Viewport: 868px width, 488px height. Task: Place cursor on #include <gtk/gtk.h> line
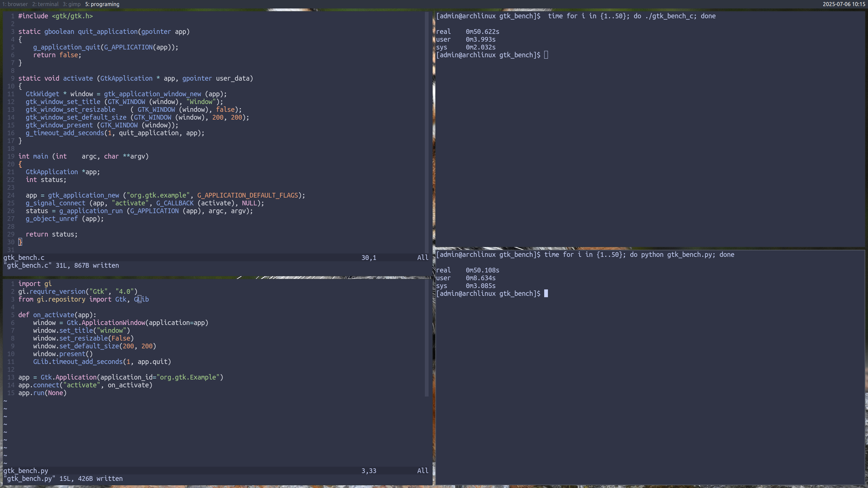tap(56, 16)
